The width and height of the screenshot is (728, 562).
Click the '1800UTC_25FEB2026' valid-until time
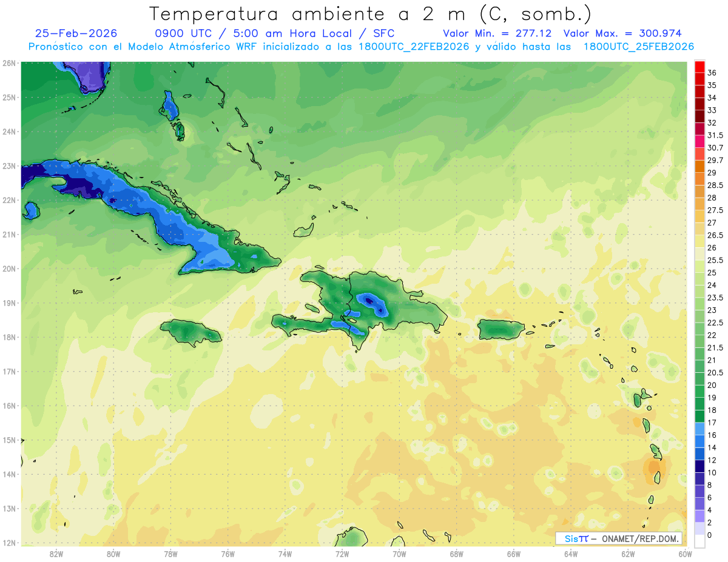click(639, 46)
